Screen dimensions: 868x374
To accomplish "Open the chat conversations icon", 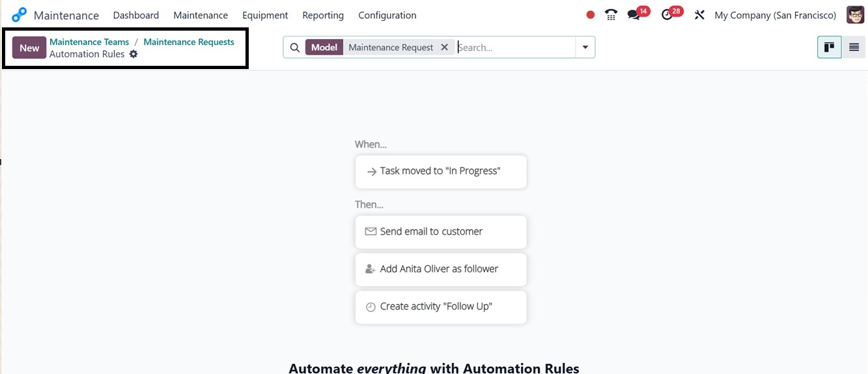I will [x=634, y=15].
